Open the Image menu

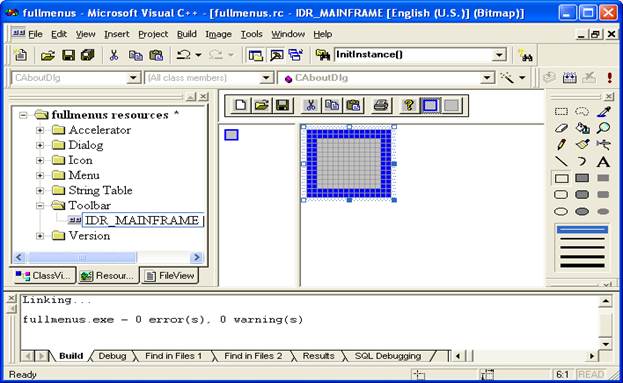point(219,34)
